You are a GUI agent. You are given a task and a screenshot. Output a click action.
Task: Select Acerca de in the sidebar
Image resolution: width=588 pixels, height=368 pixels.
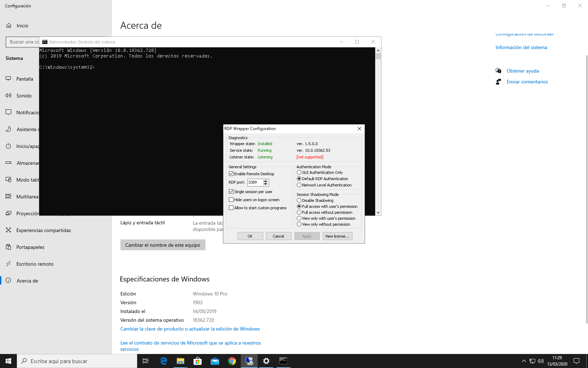56,281
